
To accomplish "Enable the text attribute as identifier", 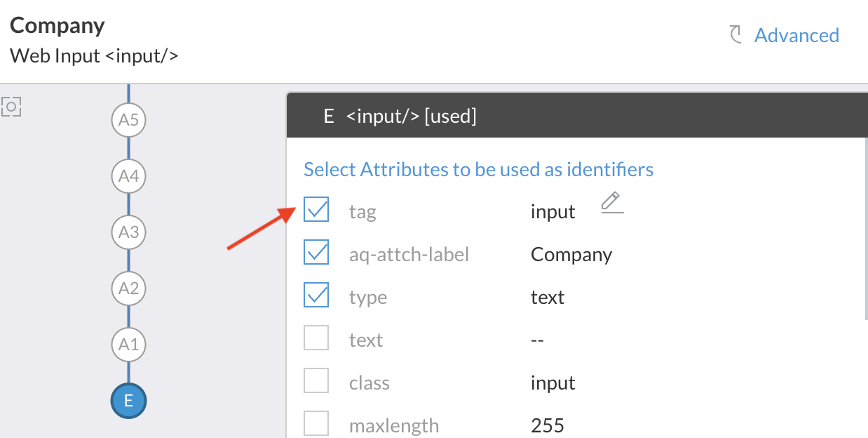I will tap(316, 338).
